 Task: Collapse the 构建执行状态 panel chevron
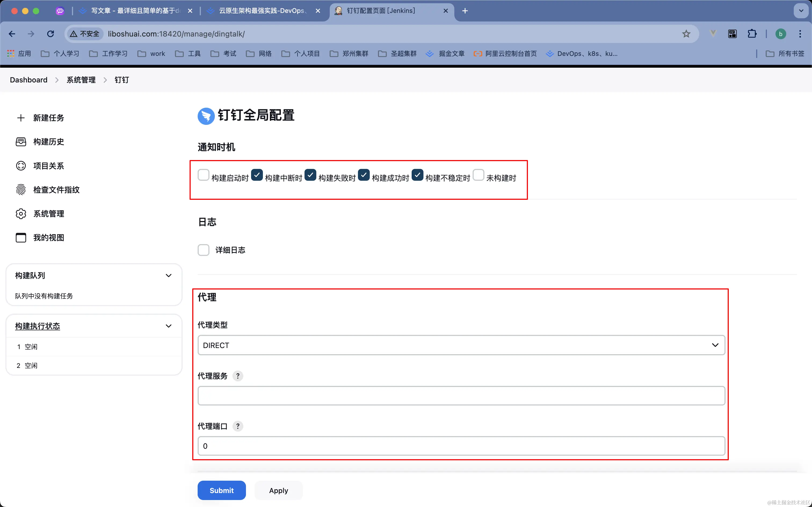(169, 326)
